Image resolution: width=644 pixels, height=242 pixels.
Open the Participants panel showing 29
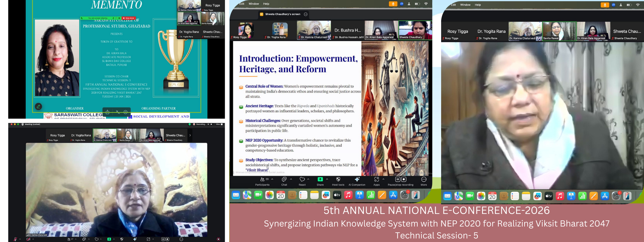click(x=262, y=180)
